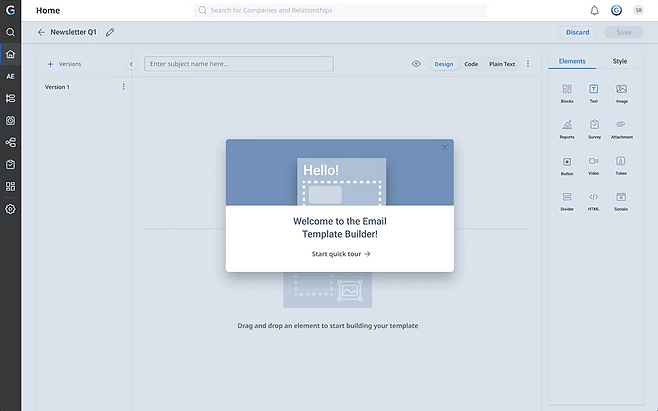Collapse the Versions panel with chevron
Screen dimensions: 658x411
[131, 64]
